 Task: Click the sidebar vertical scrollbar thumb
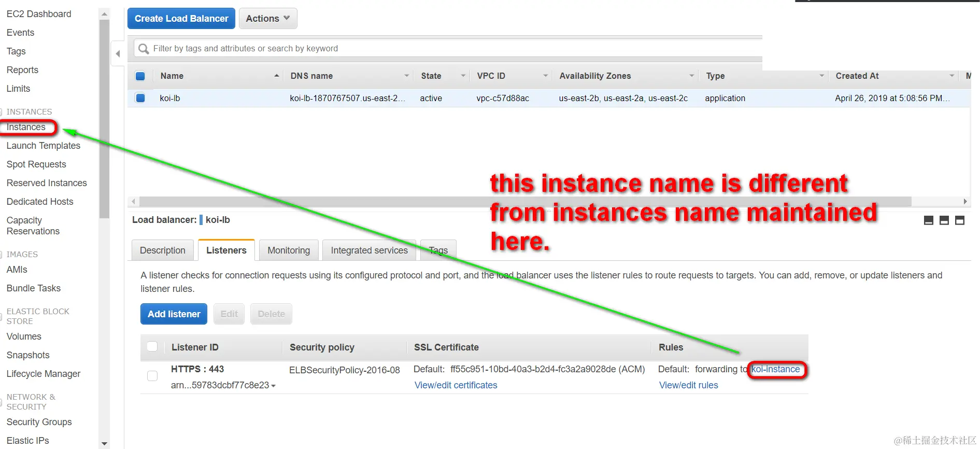click(104, 118)
